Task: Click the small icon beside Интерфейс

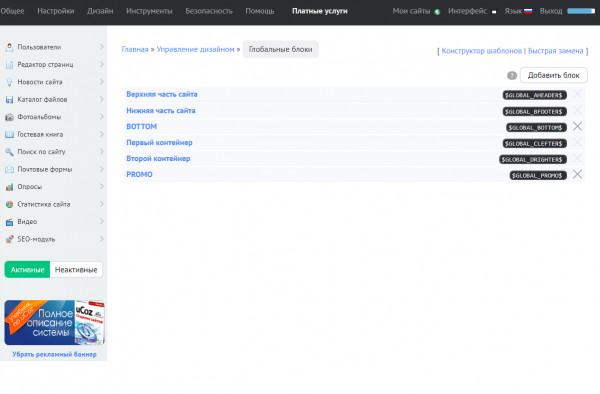Action: click(494, 12)
